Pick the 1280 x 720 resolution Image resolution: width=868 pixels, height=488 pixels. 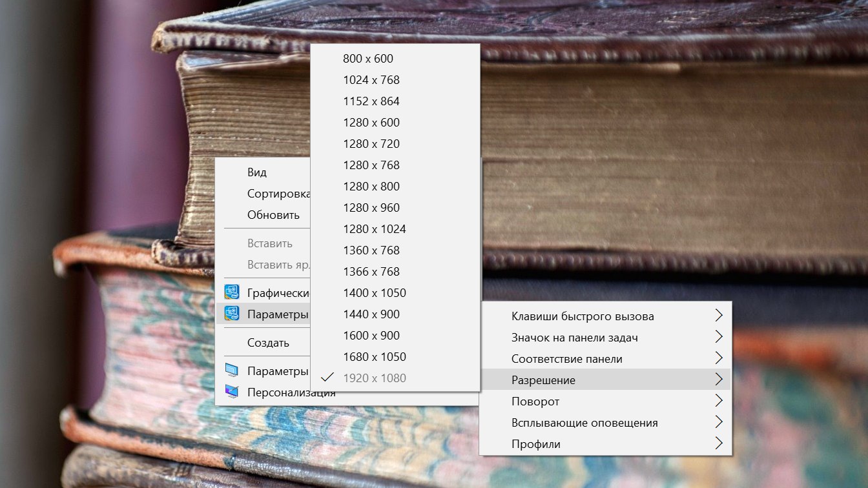click(395, 144)
